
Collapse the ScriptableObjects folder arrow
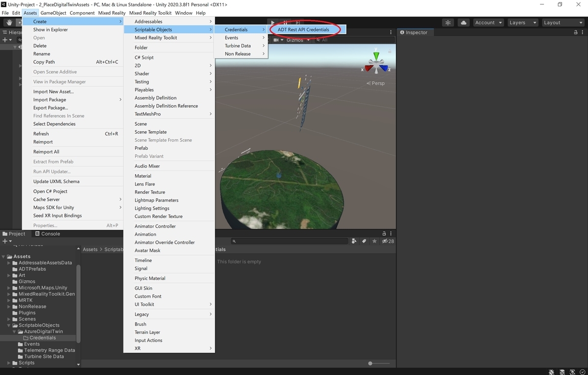coord(9,325)
